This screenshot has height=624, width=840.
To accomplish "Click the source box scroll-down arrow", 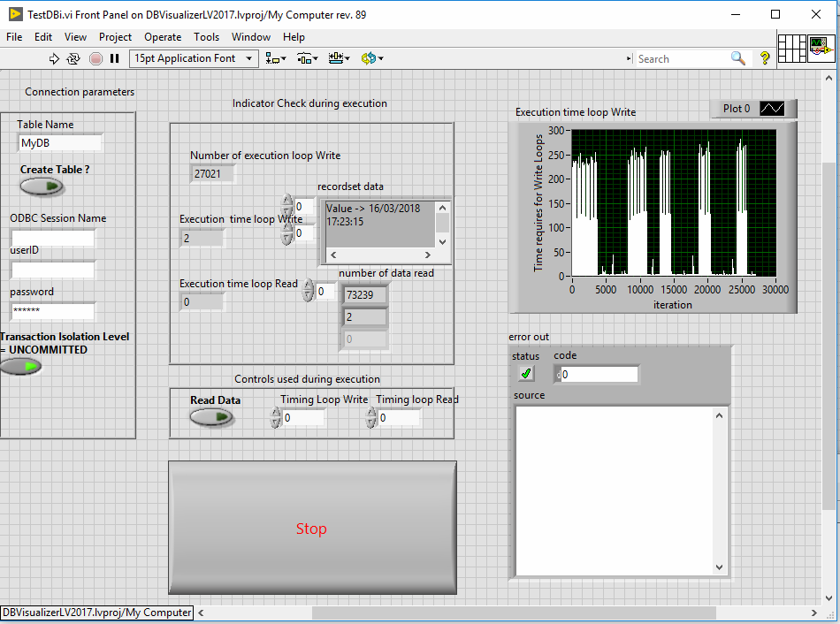I will click(x=720, y=567).
